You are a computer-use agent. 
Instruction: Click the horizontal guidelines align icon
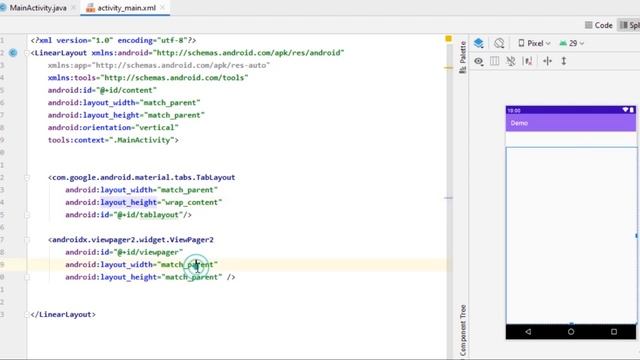[x=547, y=61]
